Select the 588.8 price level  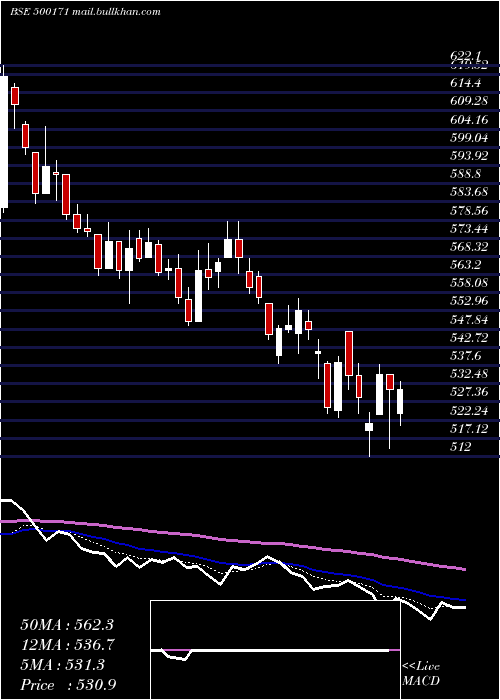(465, 174)
